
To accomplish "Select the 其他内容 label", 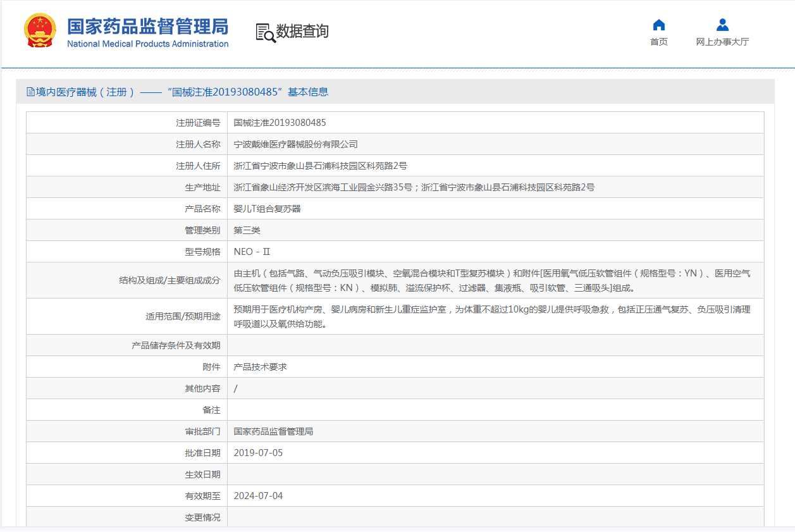I will (202, 388).
